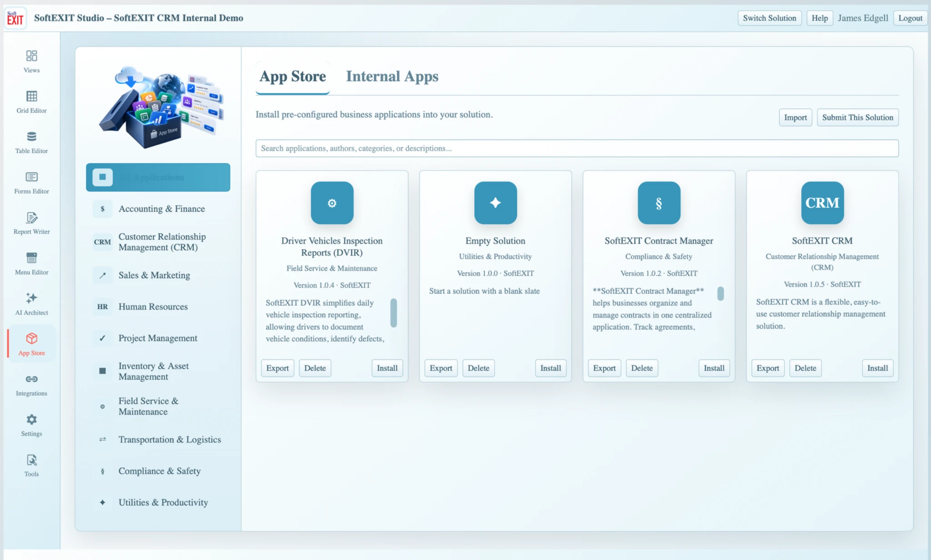
Task: Export the Empty Solution app
Action: (441, 368)
